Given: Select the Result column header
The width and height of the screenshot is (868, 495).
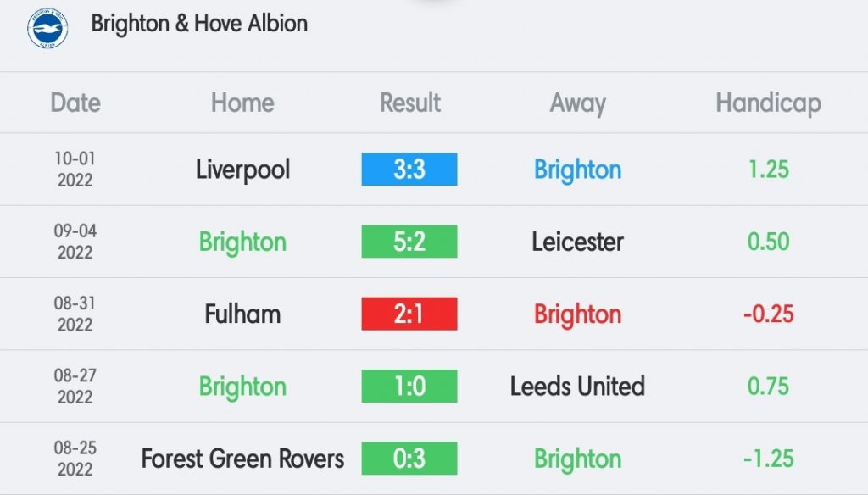Looking at the screenshot, I should tap(409, 103).
